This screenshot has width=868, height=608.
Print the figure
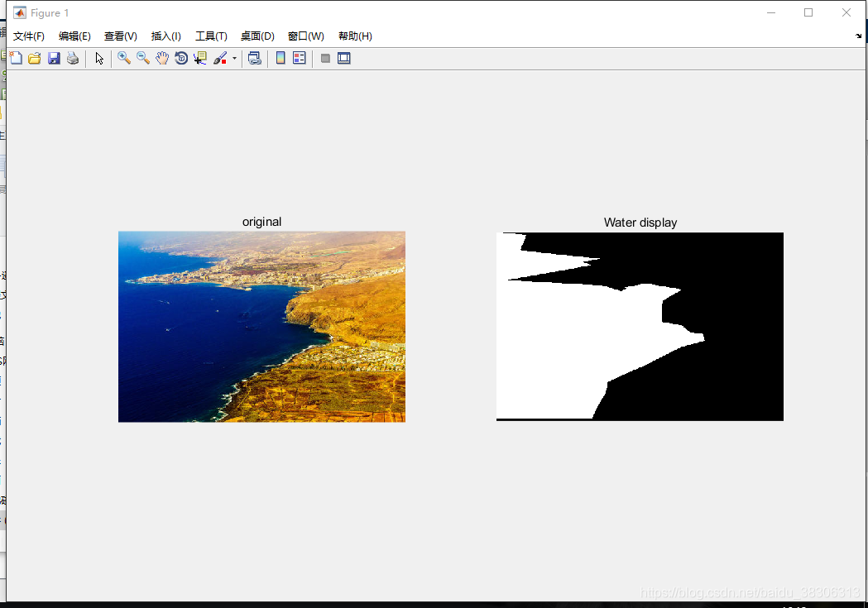pyautogui.click(x=73, y=58)
